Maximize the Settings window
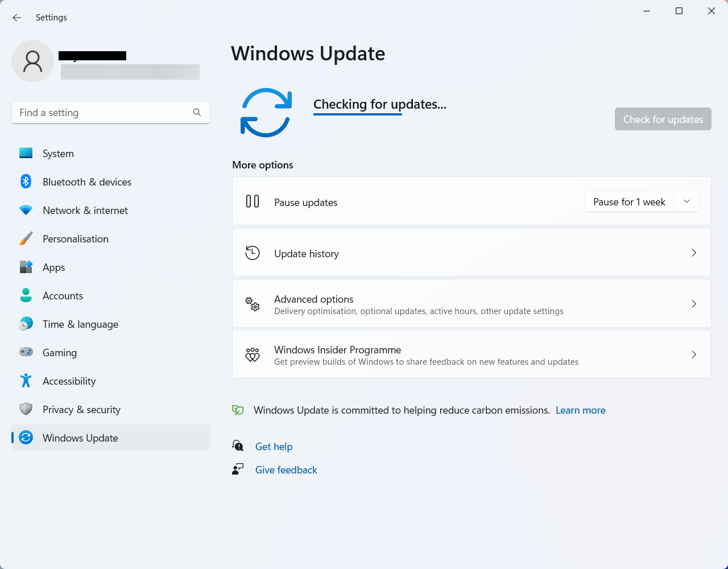 (679, 11)
